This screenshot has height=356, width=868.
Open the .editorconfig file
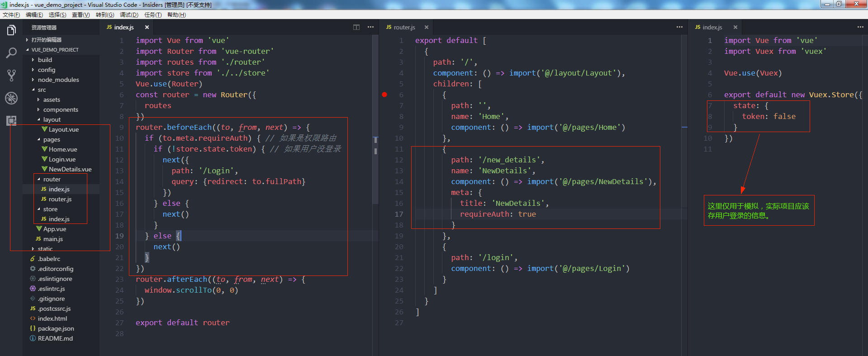pyautogui.click(x=61, y=269)
